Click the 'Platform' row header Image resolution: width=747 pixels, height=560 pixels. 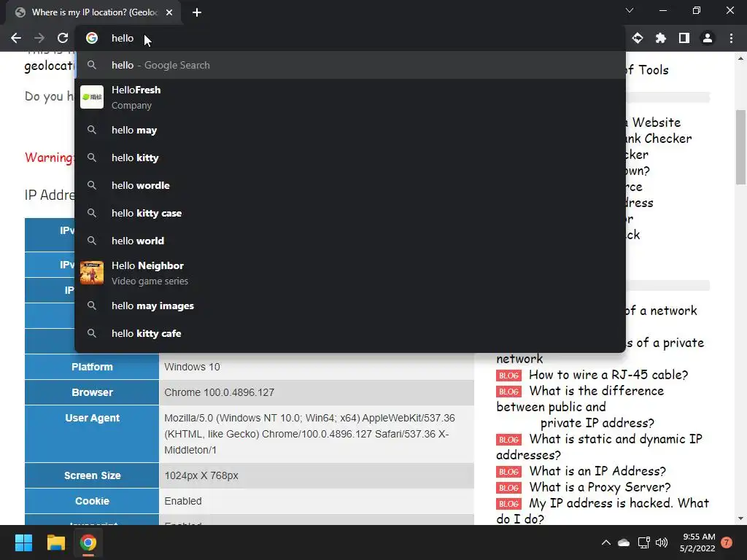[x=92, y=367]
